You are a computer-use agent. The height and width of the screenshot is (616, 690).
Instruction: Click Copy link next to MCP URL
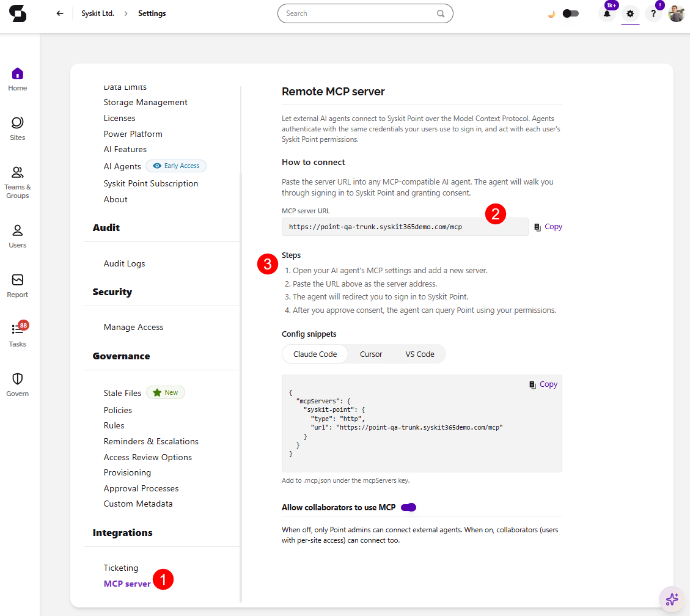[553, 227]
